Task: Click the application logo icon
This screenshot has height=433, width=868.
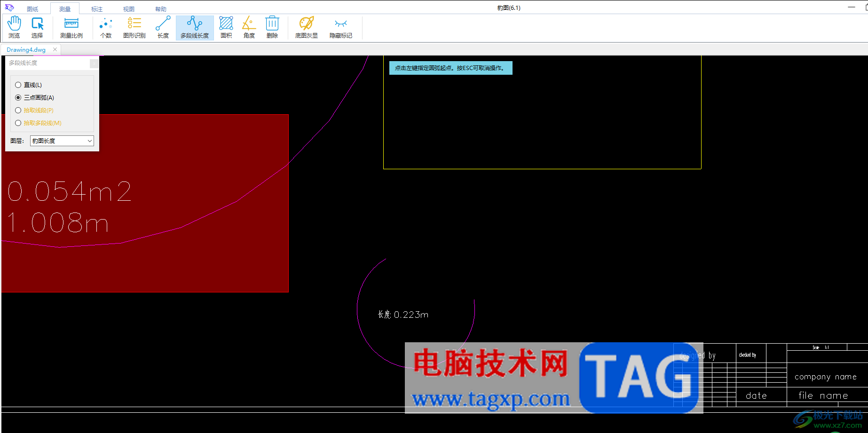Action: (x=9, y=8)
